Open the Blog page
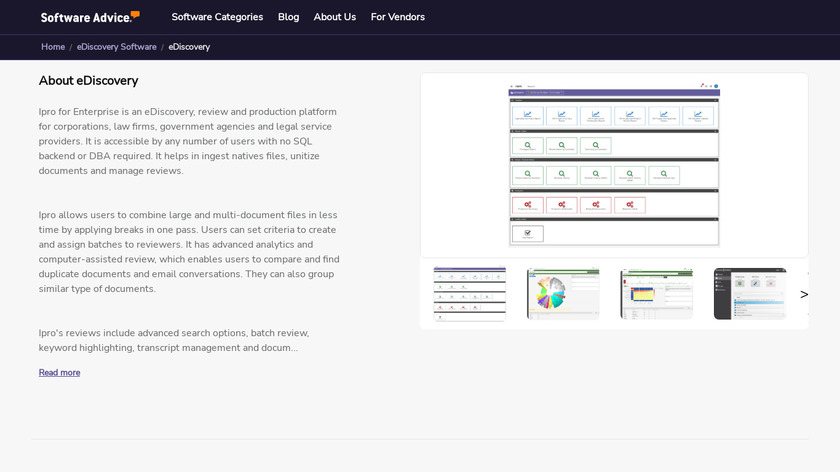840x472 pixels. coord(288,17)
